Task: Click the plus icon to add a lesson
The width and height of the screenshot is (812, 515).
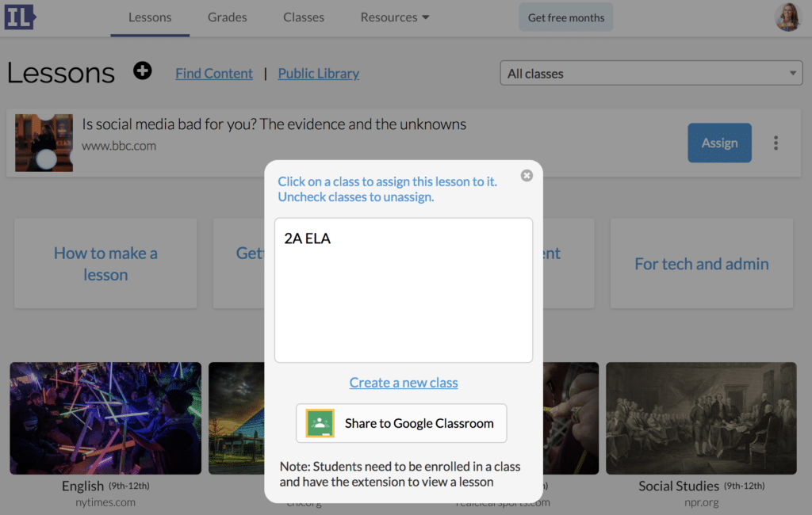Action: tap(143, 71)
